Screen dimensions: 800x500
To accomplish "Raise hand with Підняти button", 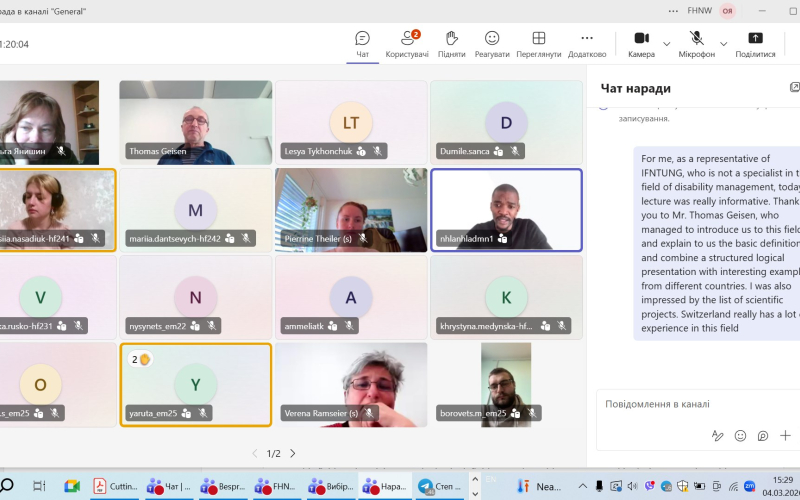I will coord(452,44).
